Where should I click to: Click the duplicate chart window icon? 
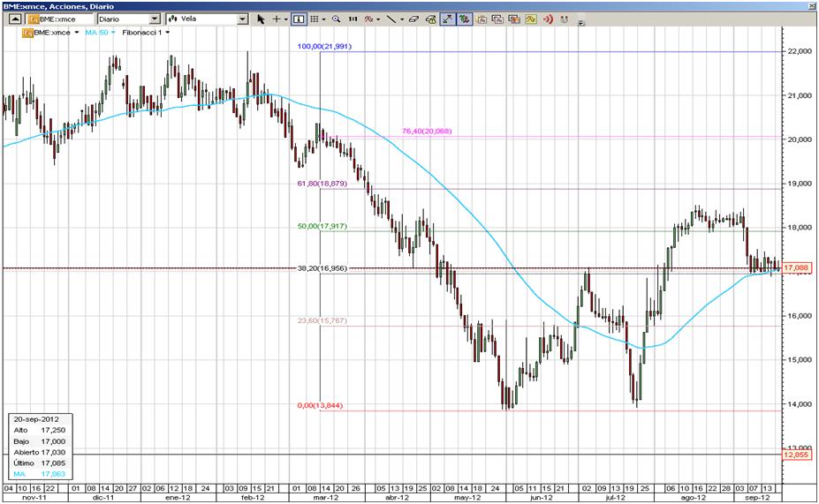[497, 19]
